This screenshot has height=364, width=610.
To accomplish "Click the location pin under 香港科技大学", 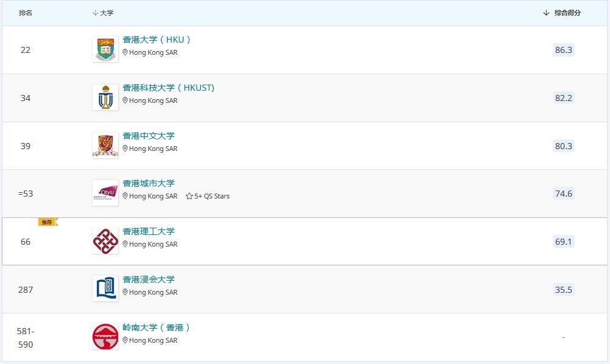I will 125,100.
